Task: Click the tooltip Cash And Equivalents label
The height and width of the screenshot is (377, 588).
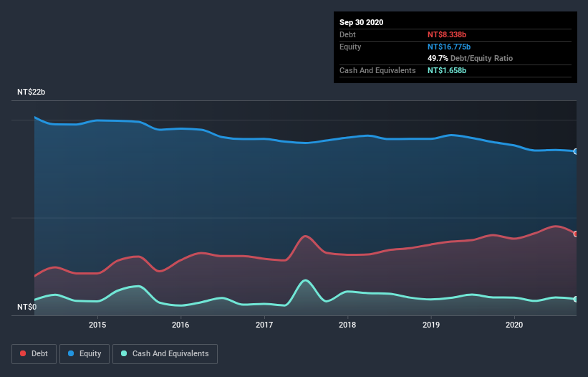Action: click(377, 70)
